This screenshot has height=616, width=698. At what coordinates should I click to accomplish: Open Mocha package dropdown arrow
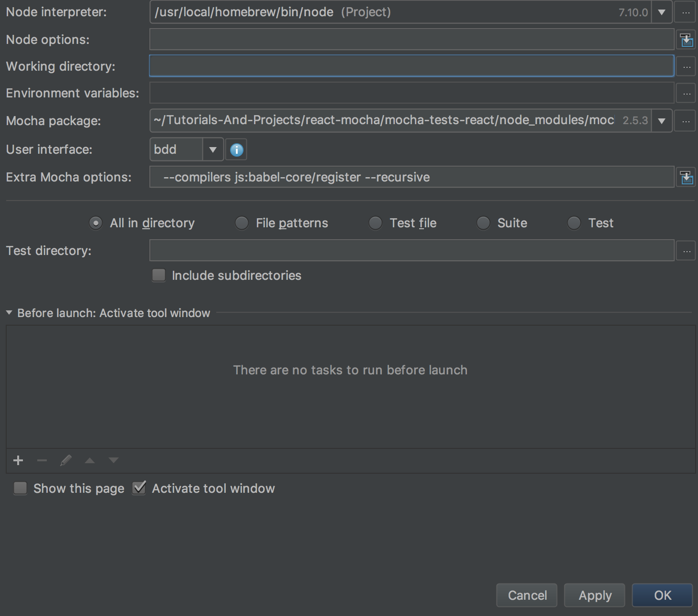point(662,121)
